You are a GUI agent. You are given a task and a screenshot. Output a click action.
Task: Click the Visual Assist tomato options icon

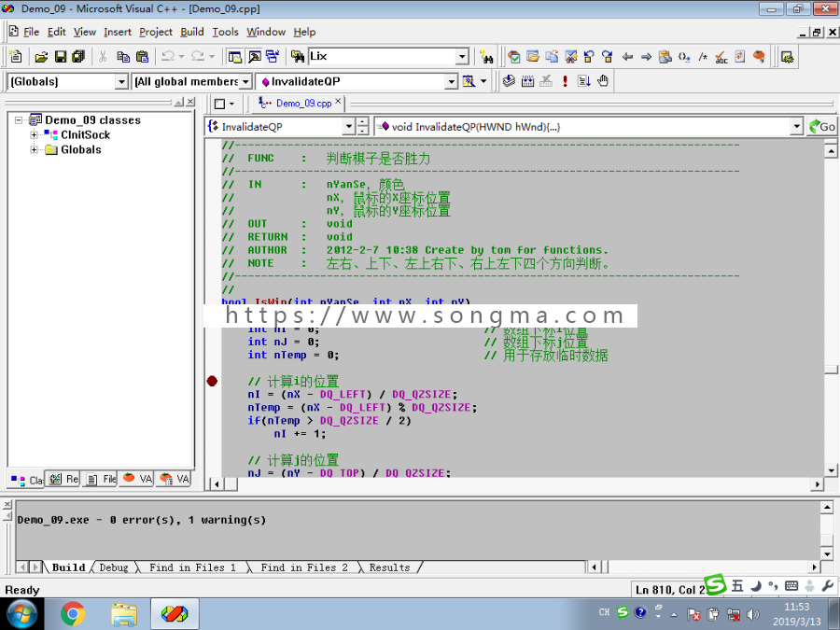click(759, 56)
